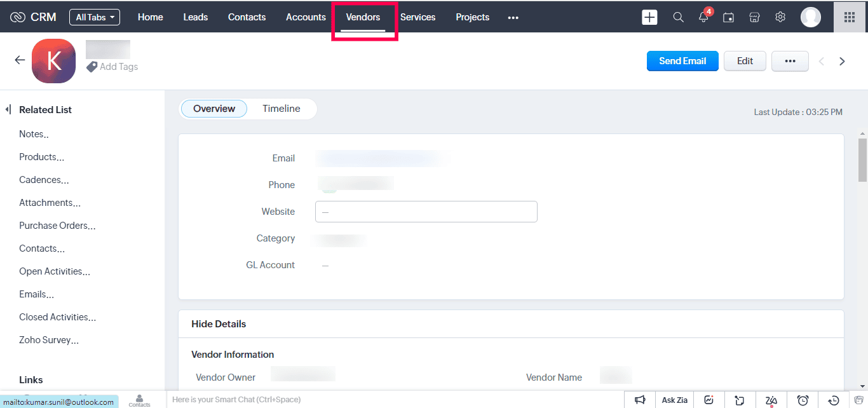Screen dimensions: 868x408
Task: Open Closed Activities in Related List
Action: pyautogui.click(x=58, y=317)
